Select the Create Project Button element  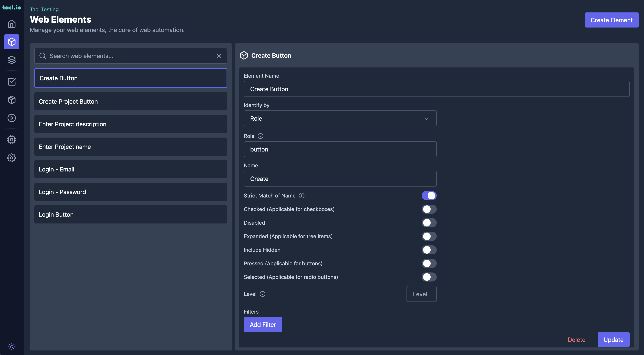(x=131, y=102)
